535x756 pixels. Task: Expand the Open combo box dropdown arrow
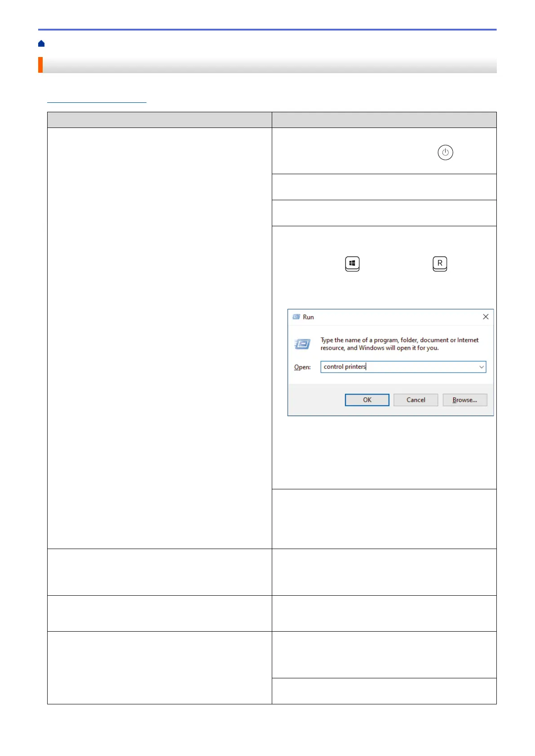482,367
